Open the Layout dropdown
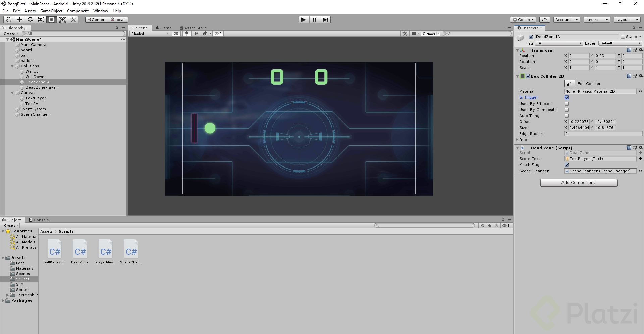The image size is (644, 334). point(627,20)
